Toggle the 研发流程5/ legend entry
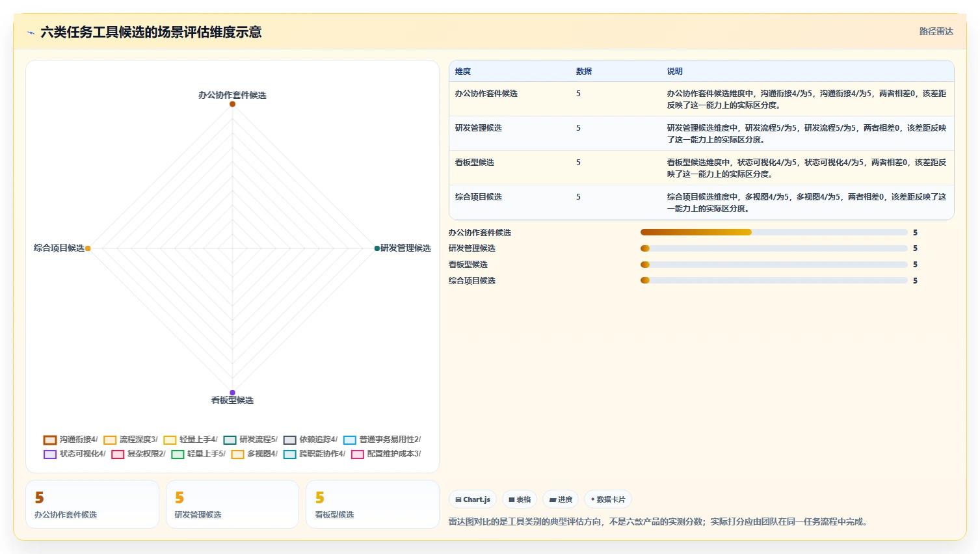The width and height of the screenshot is (980, 554). point(250,440)
